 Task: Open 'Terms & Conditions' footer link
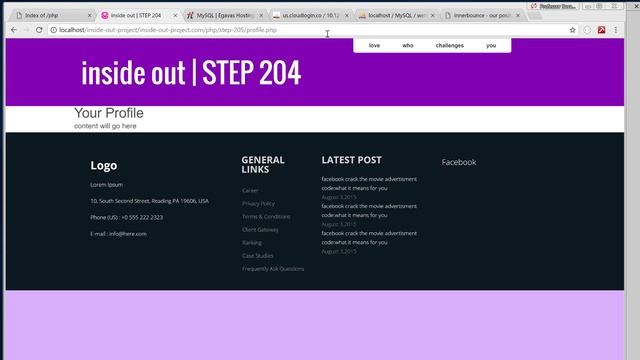(266, 216)
